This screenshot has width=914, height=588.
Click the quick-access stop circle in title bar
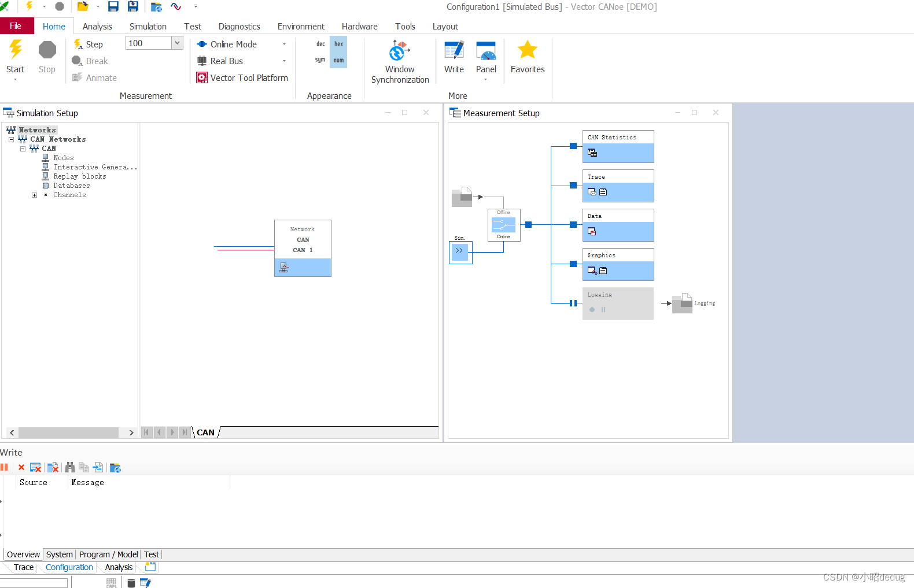pyautogui.click(x=60, y=6)
